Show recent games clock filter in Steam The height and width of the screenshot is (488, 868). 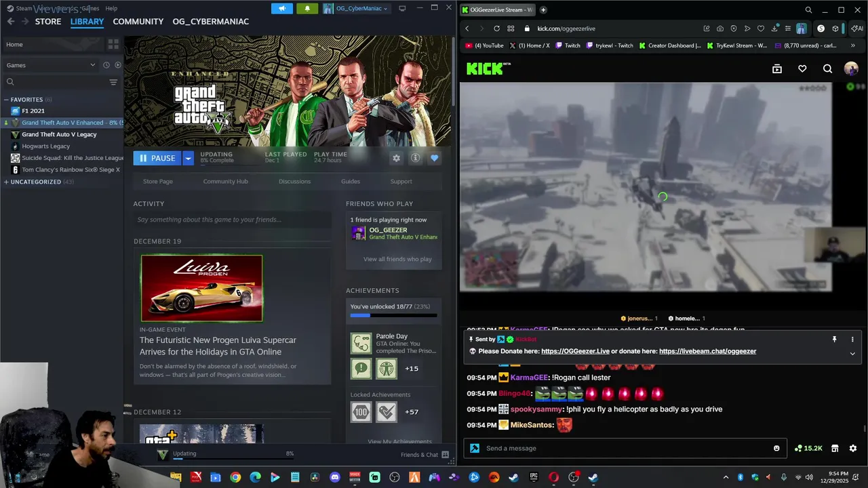(x=106, y=65)
